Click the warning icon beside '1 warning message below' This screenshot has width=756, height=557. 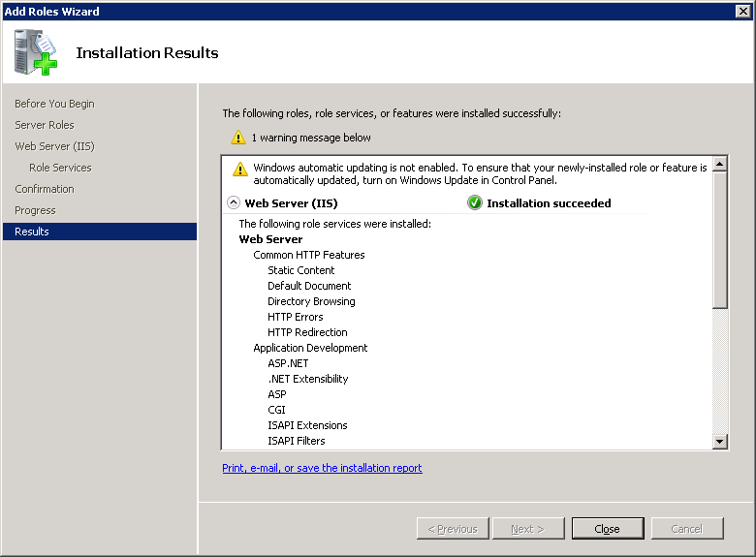pyautogui.click(x=238, y=138)
